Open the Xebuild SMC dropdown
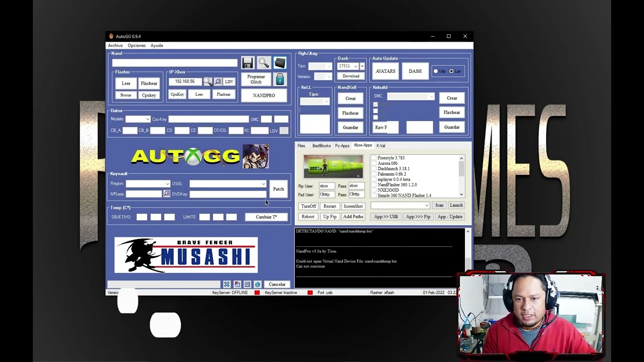644x362 pixels. coord(411,96)
